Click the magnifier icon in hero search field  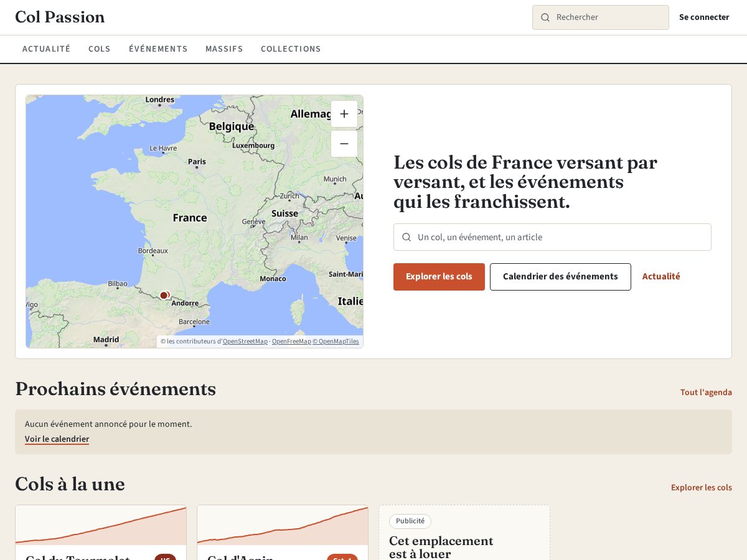406,237
